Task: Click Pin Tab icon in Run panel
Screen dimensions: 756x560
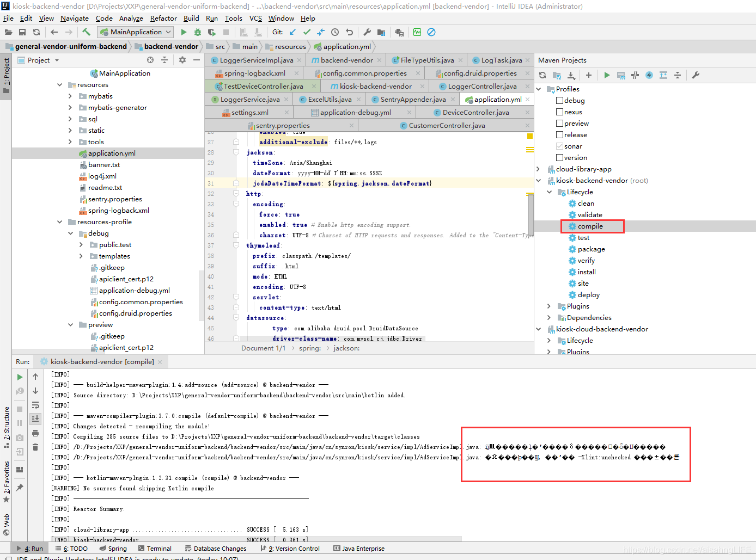Action: [20, 488]
